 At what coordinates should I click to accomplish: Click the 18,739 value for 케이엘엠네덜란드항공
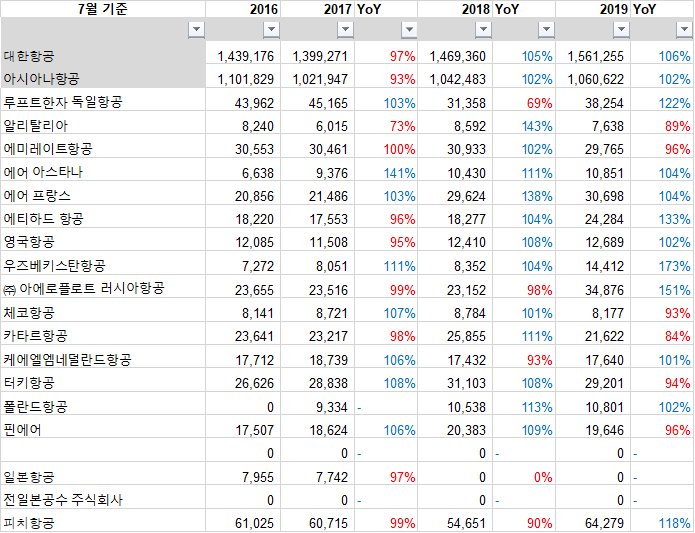(x=328, y=360)
